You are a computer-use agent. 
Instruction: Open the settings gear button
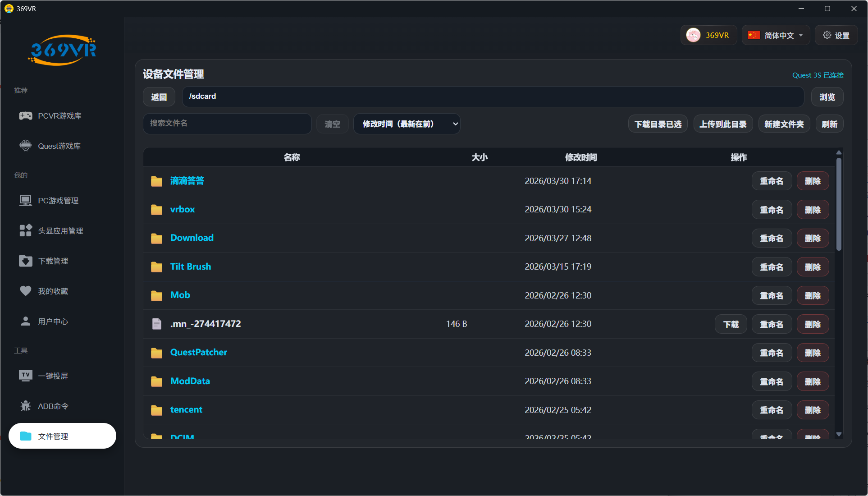(x=836, y=35)
